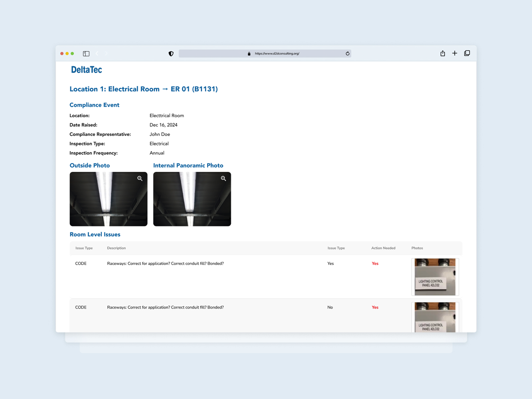Click the reload page icon
Screen dimensions: 532x399
point(347,53)
